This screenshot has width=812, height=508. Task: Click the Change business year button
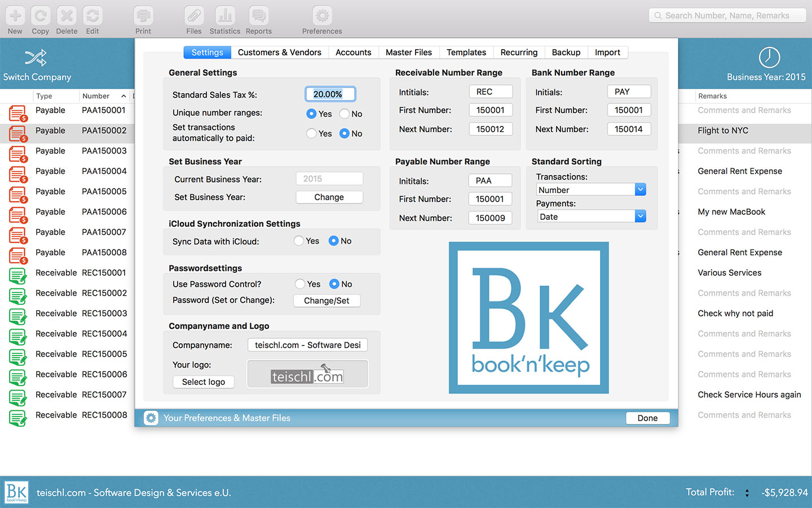pyautogui.click(x=329, y=197)
